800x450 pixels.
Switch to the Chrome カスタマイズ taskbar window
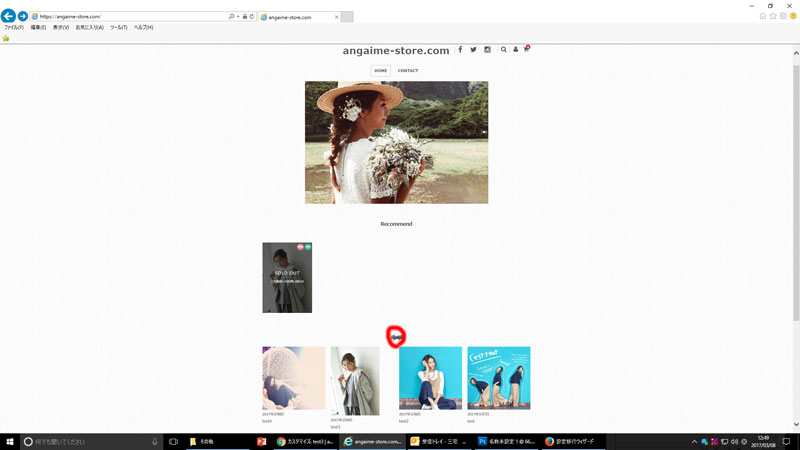[305, 441]
